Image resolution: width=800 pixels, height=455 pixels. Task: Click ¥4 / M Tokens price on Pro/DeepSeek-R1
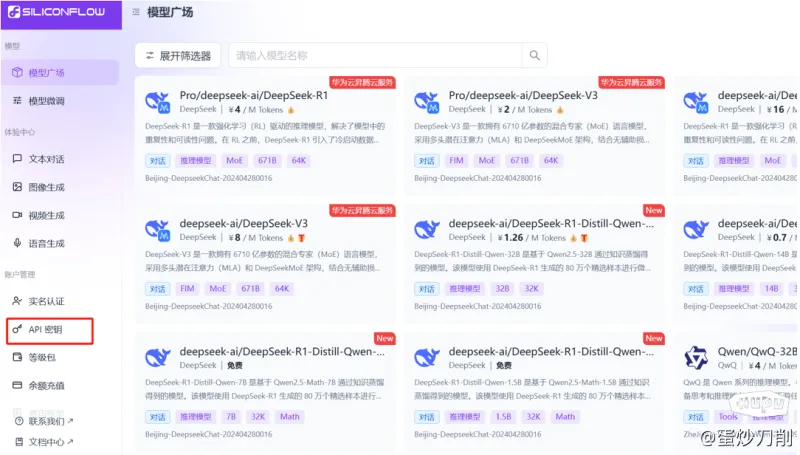tap(256, 110)
